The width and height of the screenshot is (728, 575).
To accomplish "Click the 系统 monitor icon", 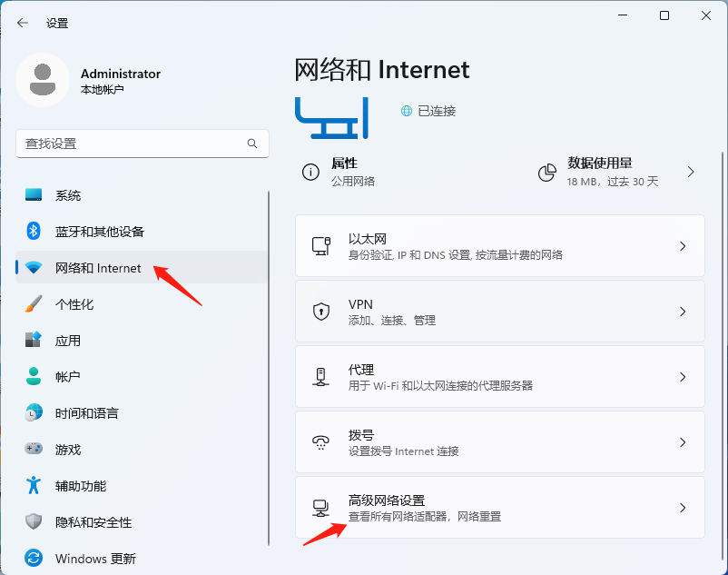I will click(x=34, y=194).
